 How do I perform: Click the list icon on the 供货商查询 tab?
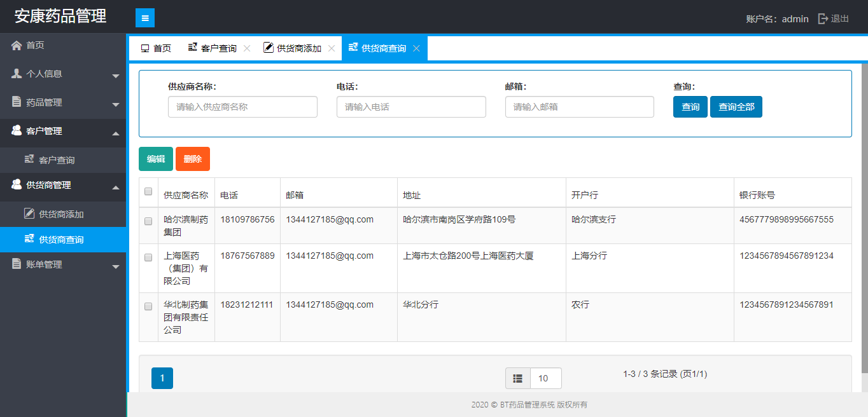coord(353,48)
